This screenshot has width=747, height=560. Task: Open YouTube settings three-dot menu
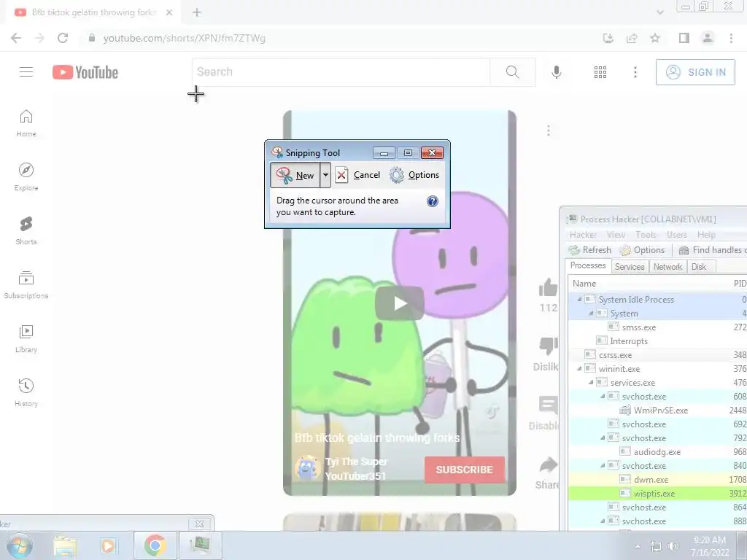(635, 72)
